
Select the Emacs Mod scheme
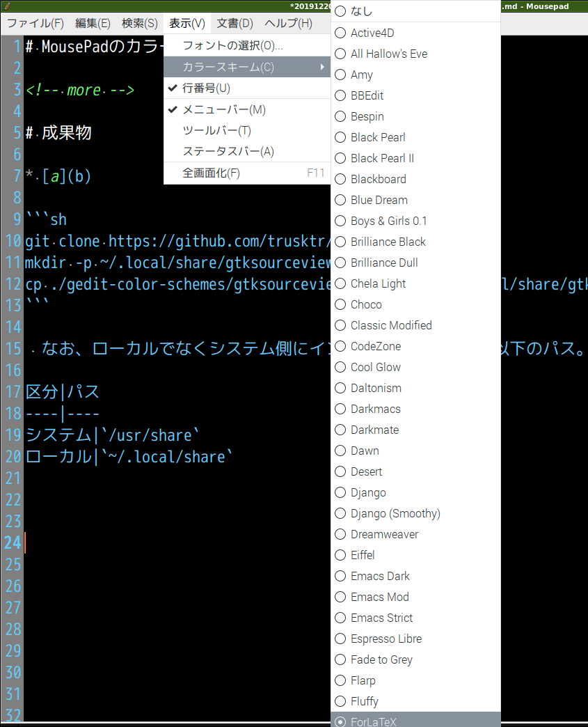click(415, 597)
